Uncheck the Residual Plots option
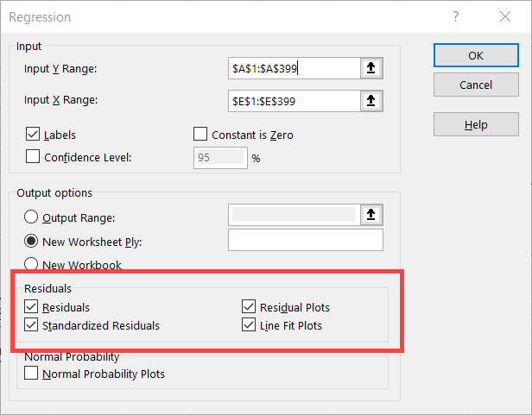 pyautogui.click(x=249, y=306)
